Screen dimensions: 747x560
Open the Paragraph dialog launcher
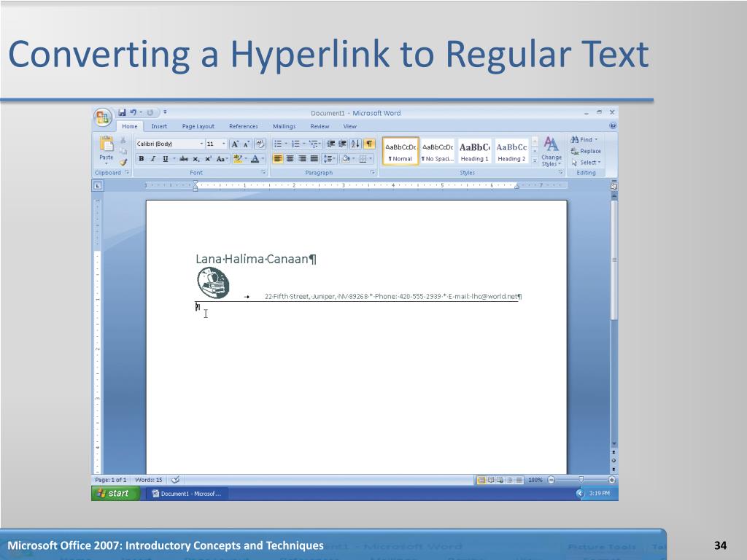point(373,172)
